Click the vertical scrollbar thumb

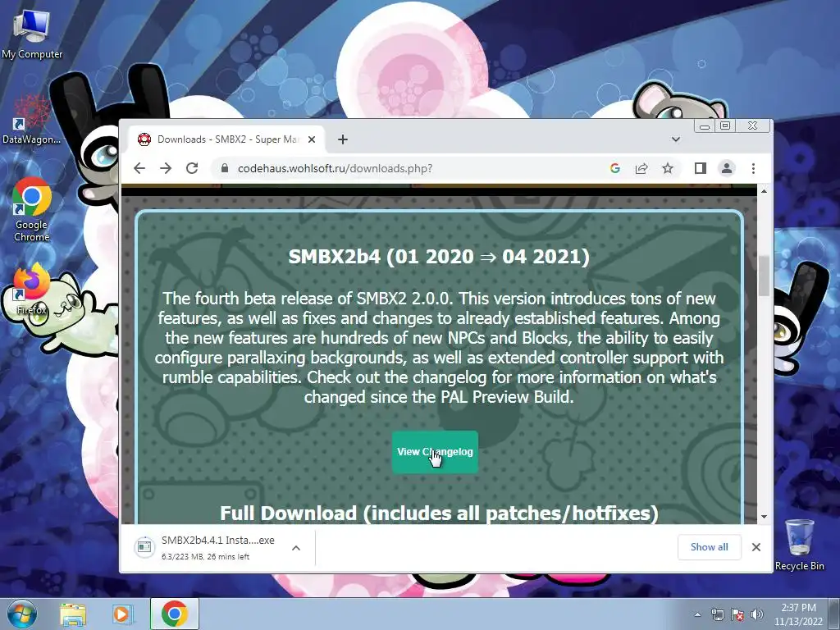pos(764,276)
